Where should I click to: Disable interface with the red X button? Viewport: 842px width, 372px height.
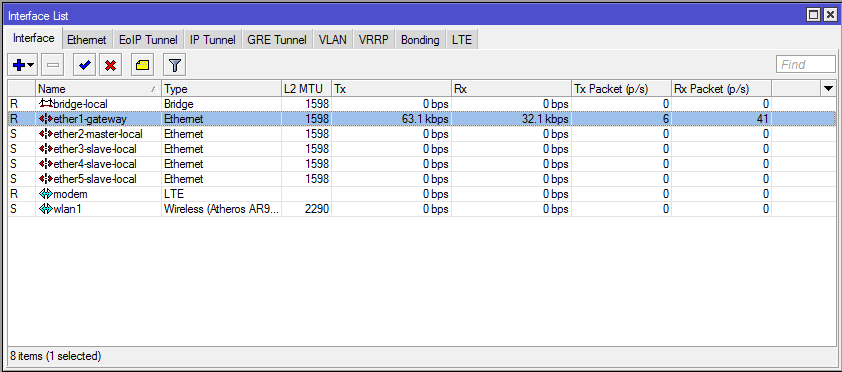(111, 65)
